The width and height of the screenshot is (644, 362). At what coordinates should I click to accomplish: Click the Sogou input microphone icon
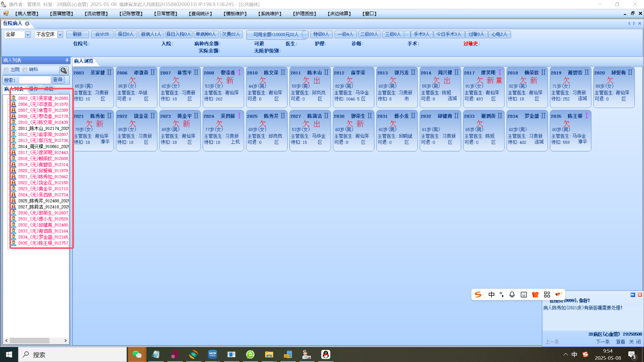coord(512,295)
